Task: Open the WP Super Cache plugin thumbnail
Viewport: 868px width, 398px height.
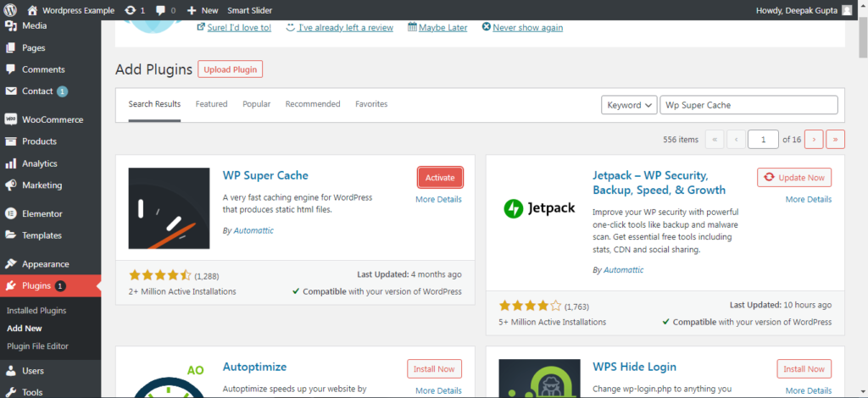Action: pos(169,208)
